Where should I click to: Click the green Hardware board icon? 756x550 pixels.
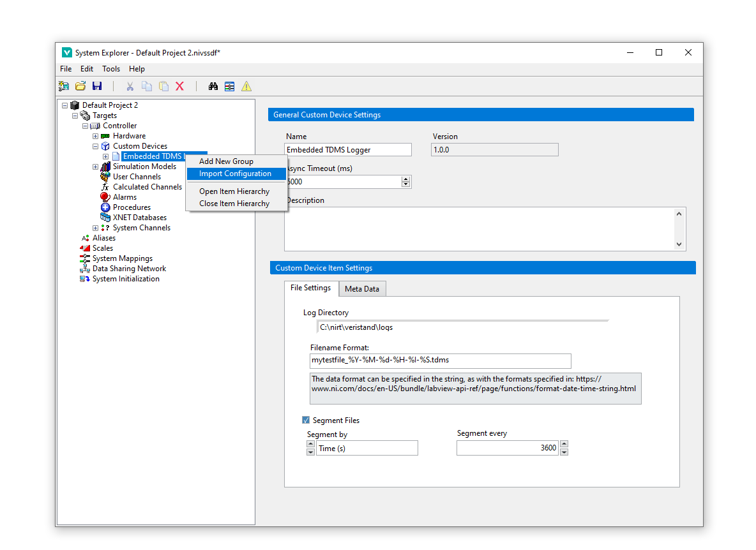tap(105, 137)
